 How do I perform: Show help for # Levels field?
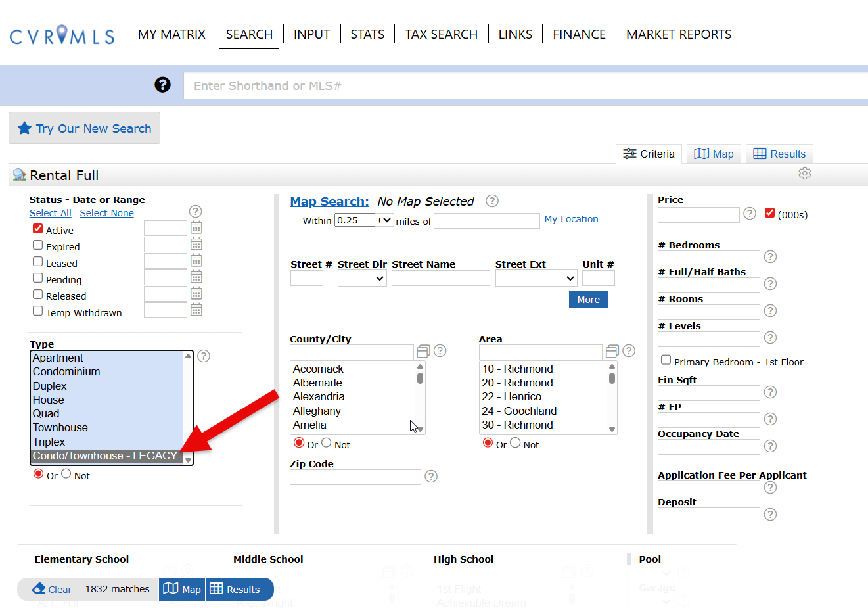[x=771, y=338]
